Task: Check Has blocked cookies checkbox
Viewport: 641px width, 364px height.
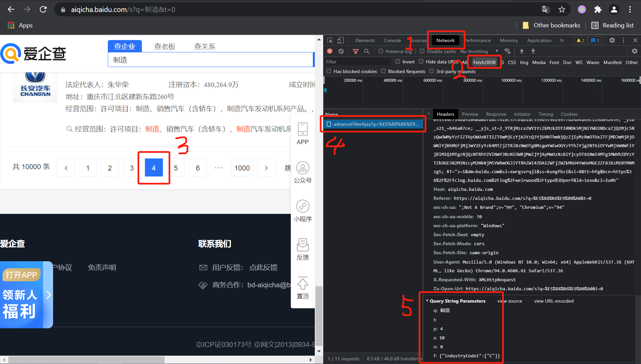Action: (x=329, y=71)
